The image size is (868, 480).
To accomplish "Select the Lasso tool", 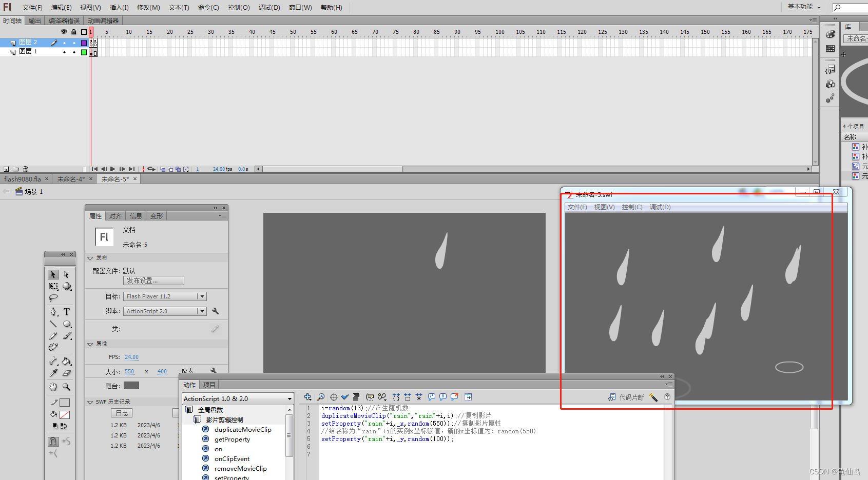I will (53, 298).
